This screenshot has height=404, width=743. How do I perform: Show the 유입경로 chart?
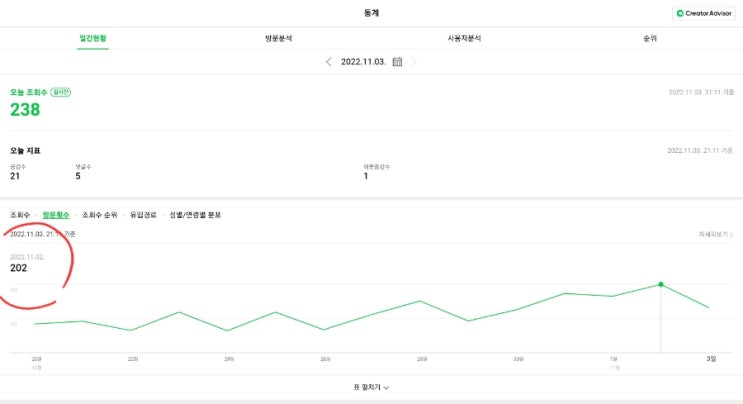point(143,215)
